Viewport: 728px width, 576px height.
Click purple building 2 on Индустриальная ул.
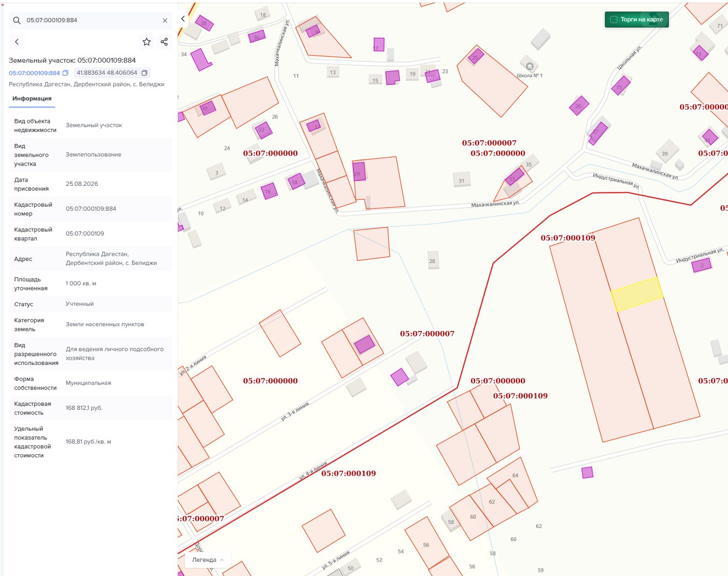coord(702,265)
